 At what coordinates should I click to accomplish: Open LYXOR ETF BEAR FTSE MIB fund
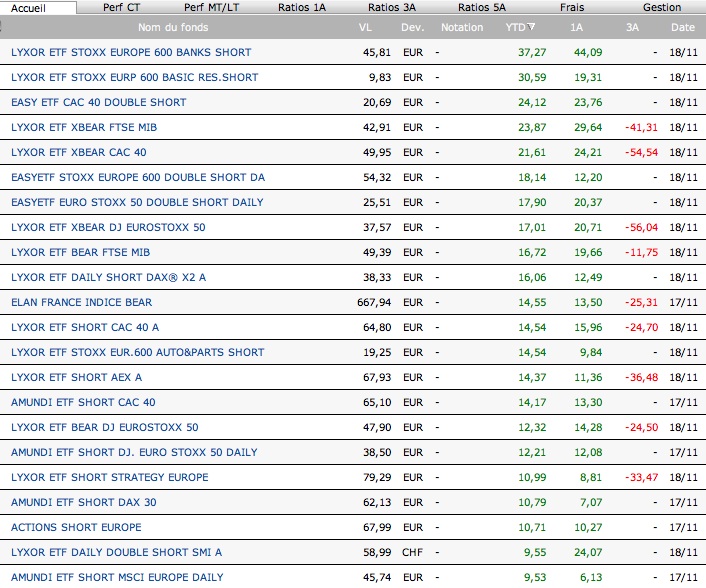coord(81,252)
